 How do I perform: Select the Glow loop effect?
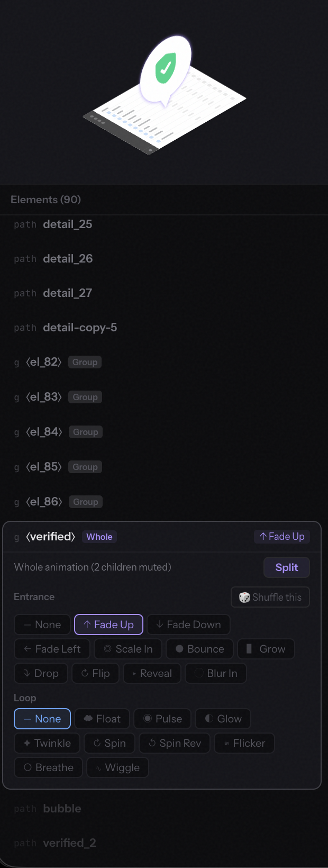coord(223,719)
